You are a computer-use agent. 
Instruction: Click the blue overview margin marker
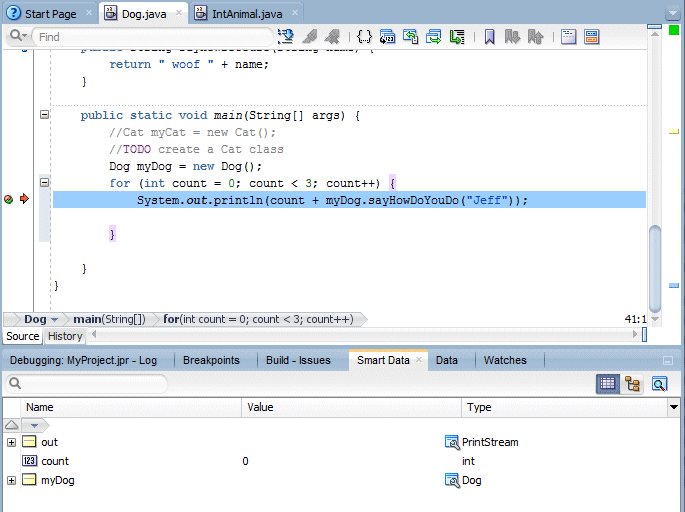[674, 286]
